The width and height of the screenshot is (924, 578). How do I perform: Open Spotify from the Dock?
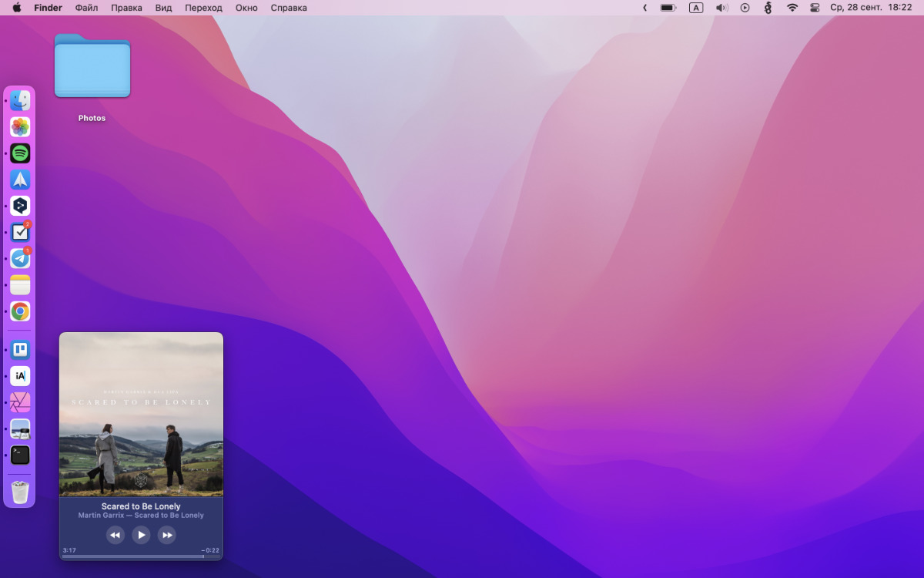coord(20,153)
